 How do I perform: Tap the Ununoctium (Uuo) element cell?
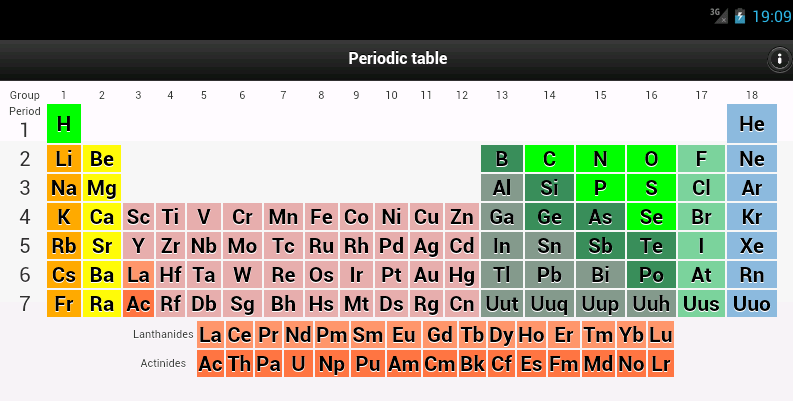coord(751,304)
